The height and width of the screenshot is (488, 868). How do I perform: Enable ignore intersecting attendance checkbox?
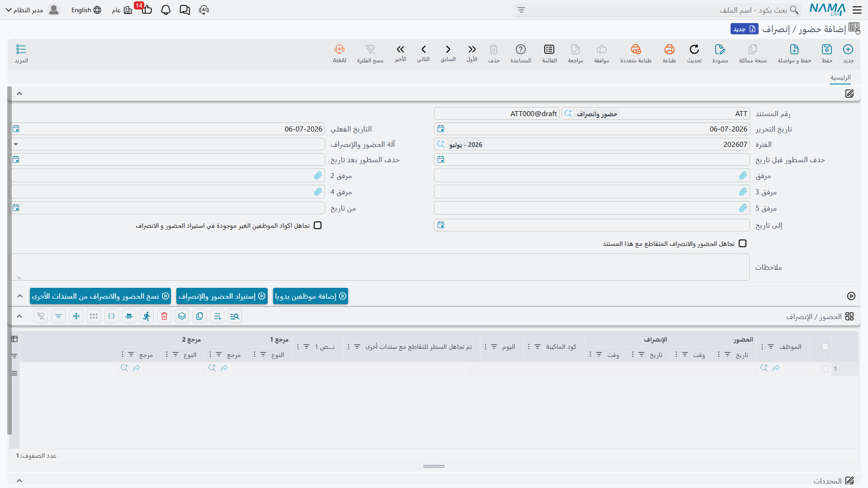[743, 244]
